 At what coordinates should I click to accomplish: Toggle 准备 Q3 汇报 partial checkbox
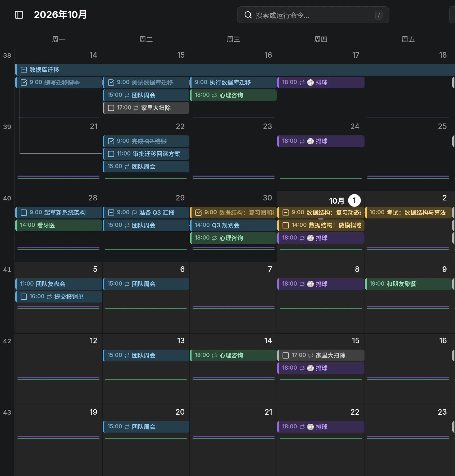[x=111, y=213]
